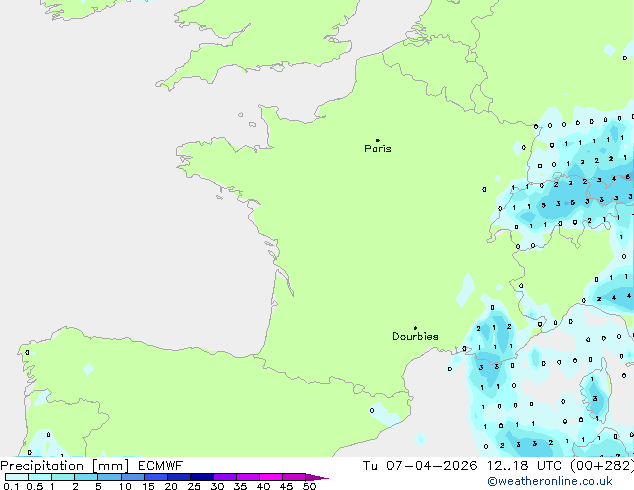Select the 2–5 mm legend color swatch
This screenshot has height=490, width=634.
click(x=86, y=477)
